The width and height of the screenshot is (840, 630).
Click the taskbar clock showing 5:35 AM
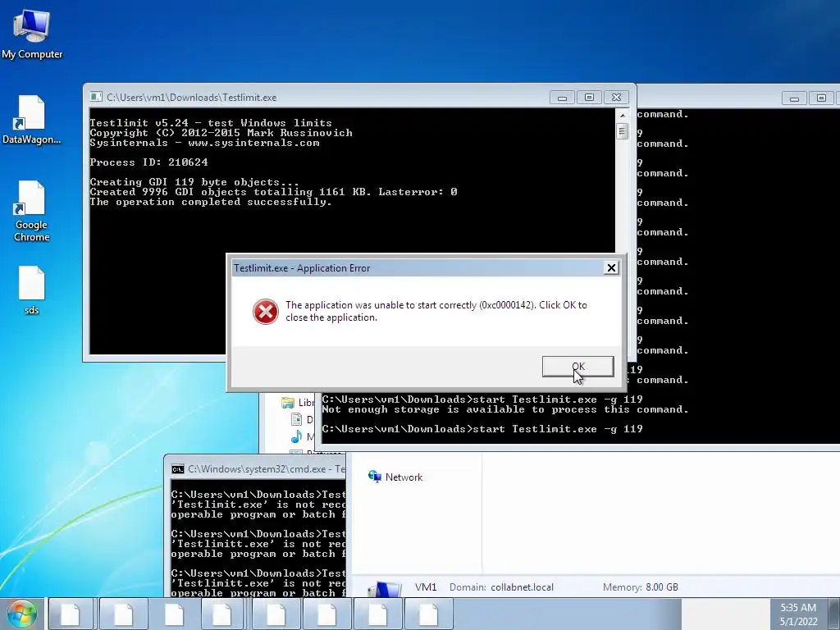pyautogui.click(x=797, y=608)
